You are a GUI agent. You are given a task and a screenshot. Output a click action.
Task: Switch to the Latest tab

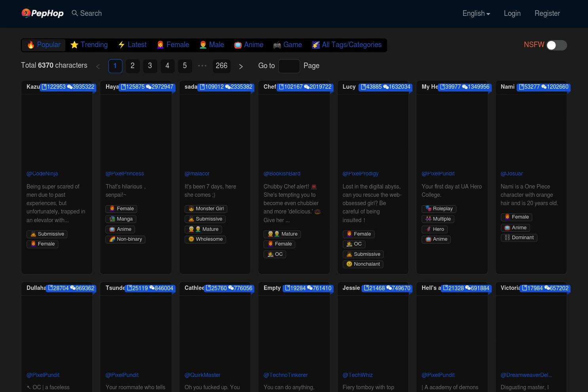tap(132, 45)
